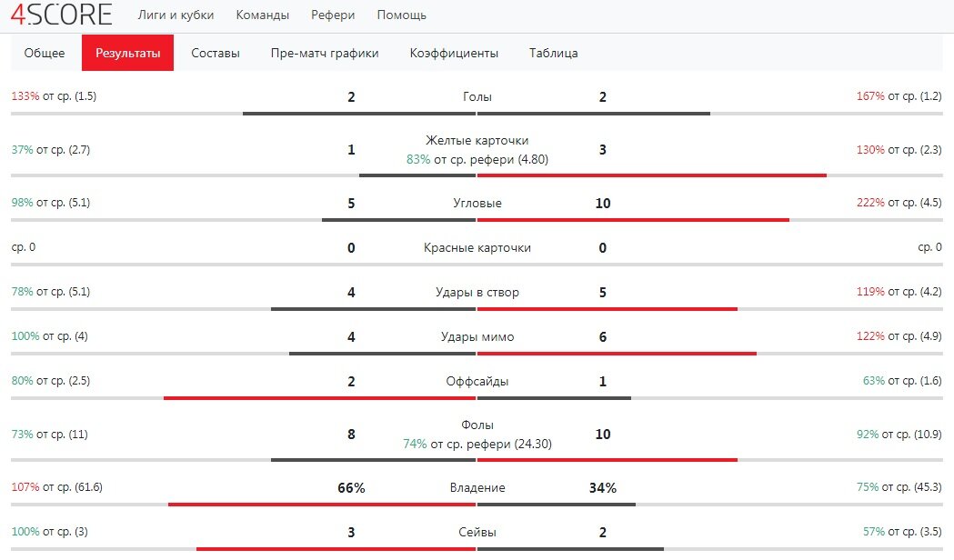Screen dimensions: 954x560
Task: Open the Таблица tab
Action: click(x=554, y=53)
